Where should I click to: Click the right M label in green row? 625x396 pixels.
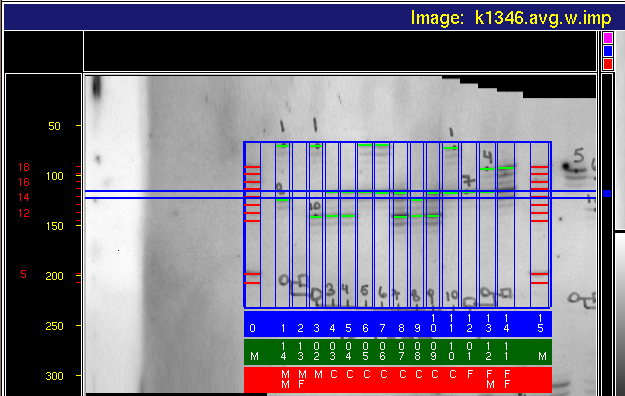point(542,356)
